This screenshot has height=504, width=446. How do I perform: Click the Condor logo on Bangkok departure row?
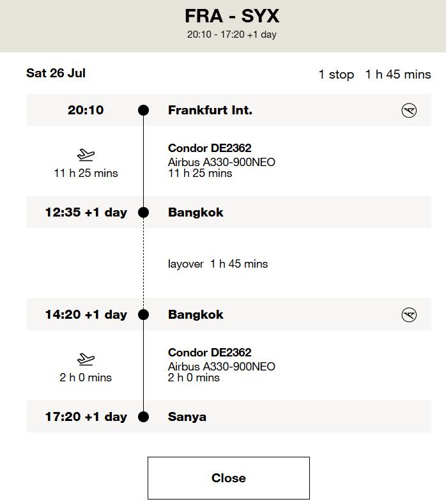(409, 315)
